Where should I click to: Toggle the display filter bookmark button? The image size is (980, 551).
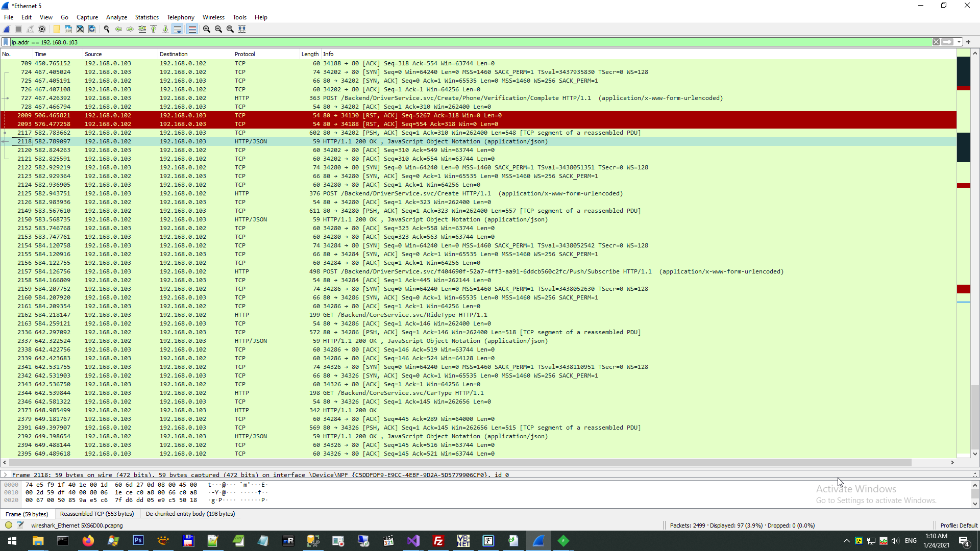tap(6, 42)
